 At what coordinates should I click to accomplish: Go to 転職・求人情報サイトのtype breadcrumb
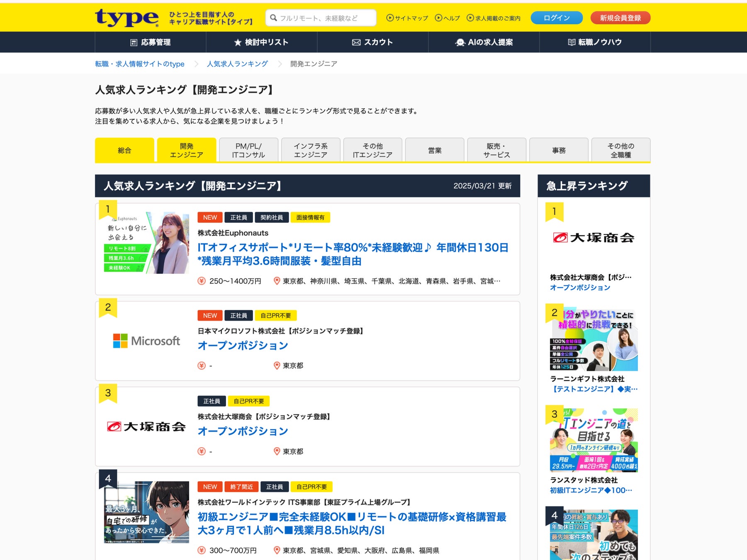pyautogui.click(x=140, y=64)
